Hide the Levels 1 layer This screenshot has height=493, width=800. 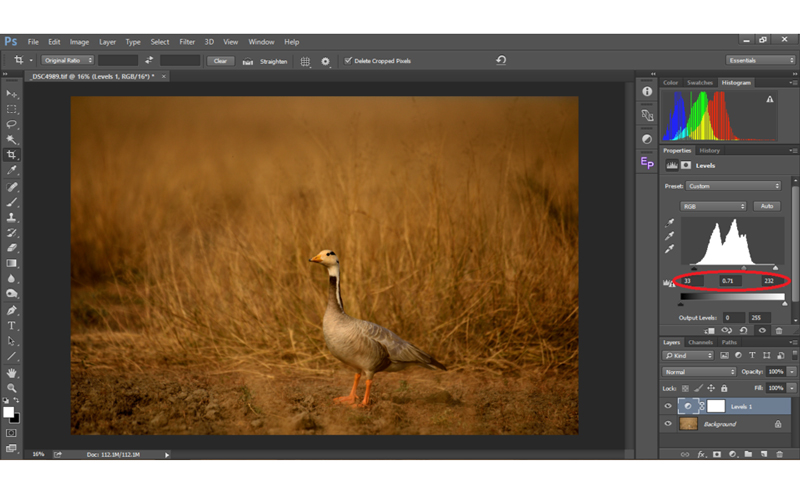(668, 406)
